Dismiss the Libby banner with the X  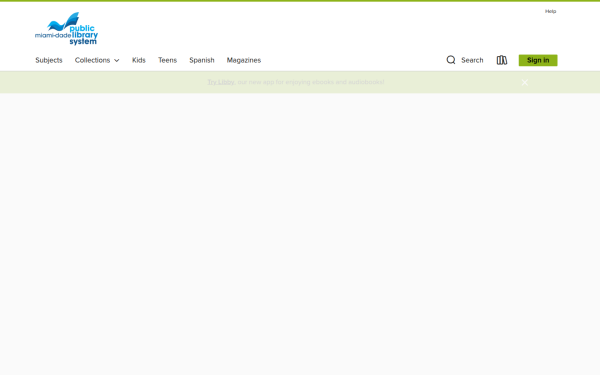pyautogui.click(x=525, y=82)
